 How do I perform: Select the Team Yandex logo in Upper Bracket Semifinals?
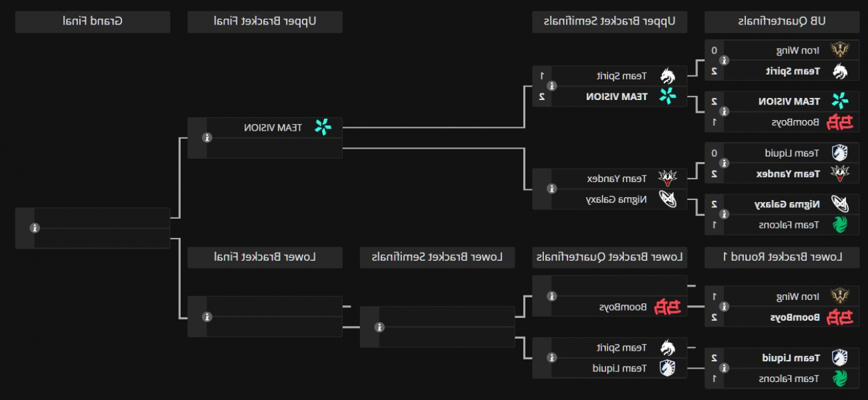(x=667, y=179)
